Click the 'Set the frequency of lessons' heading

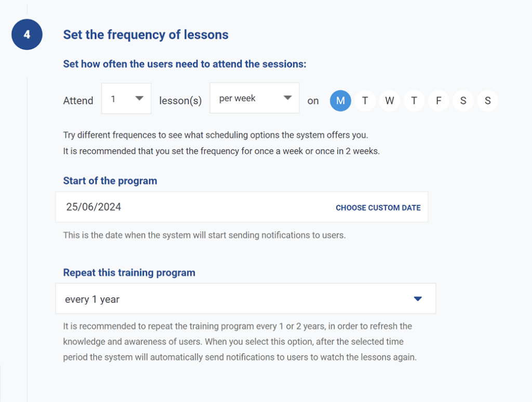(145, 35)
